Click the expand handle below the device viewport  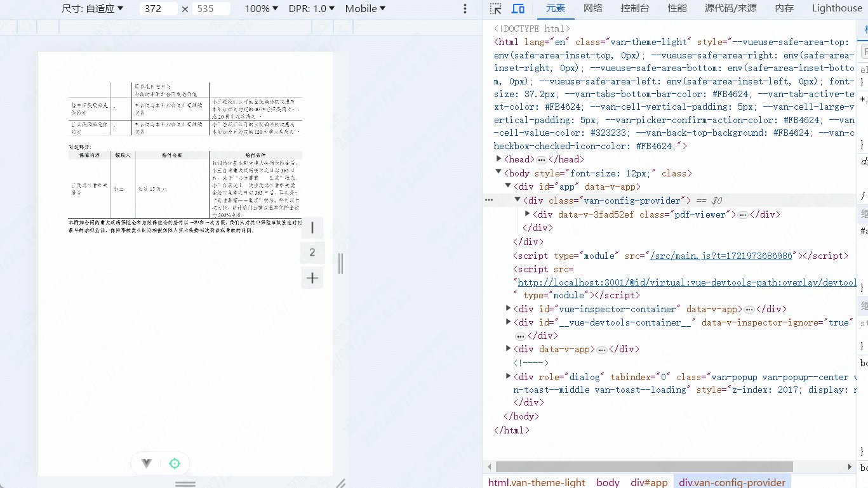coord(185,484)
